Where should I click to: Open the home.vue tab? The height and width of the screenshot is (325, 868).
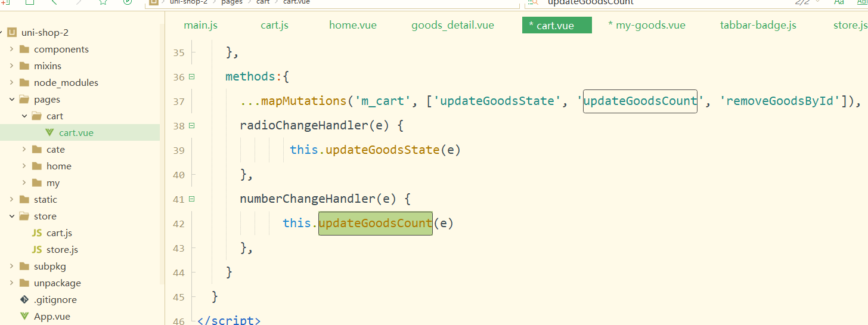[x=353, y=25]
